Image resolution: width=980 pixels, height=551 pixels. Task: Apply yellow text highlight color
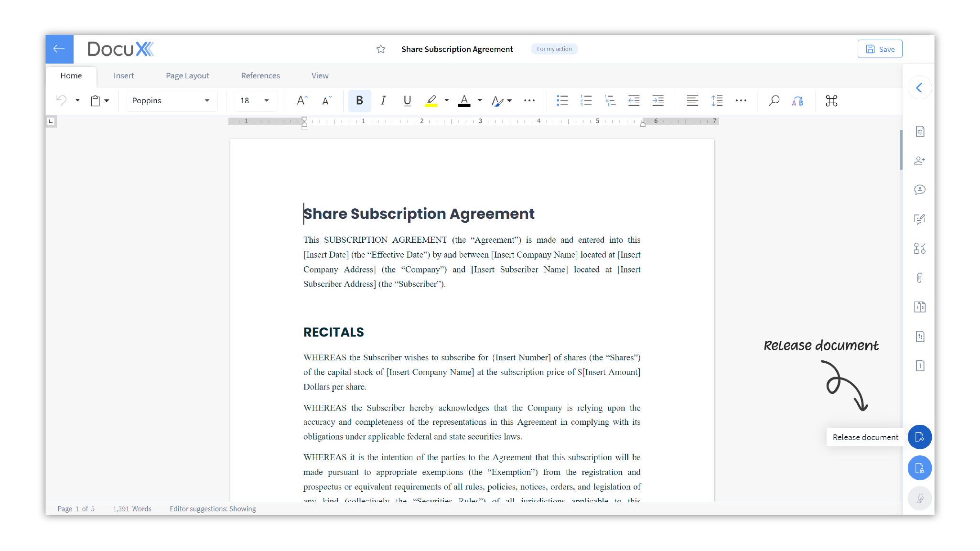click(431, 100)
